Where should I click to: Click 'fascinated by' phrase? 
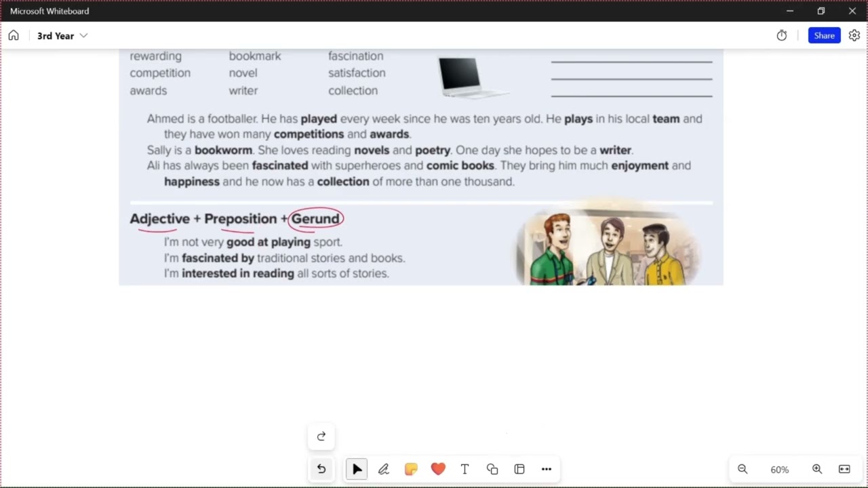218,258
